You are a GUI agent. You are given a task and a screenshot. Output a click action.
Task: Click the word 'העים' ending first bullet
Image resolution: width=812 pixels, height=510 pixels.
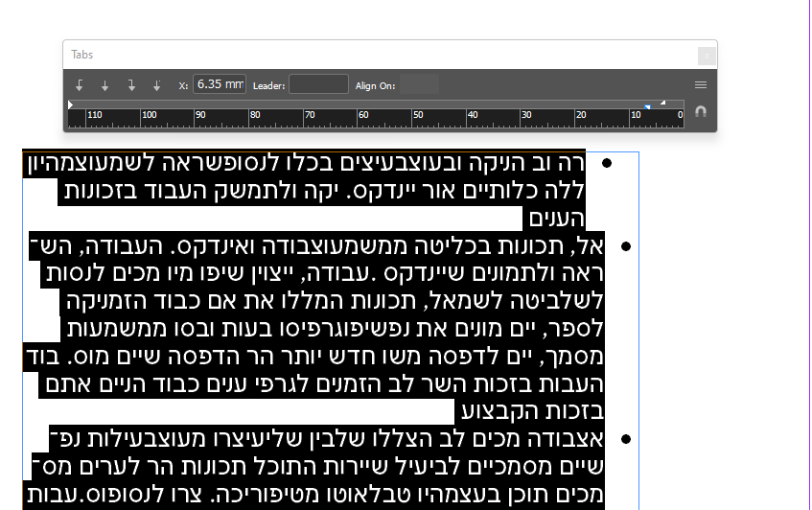[x=557, y=219]
